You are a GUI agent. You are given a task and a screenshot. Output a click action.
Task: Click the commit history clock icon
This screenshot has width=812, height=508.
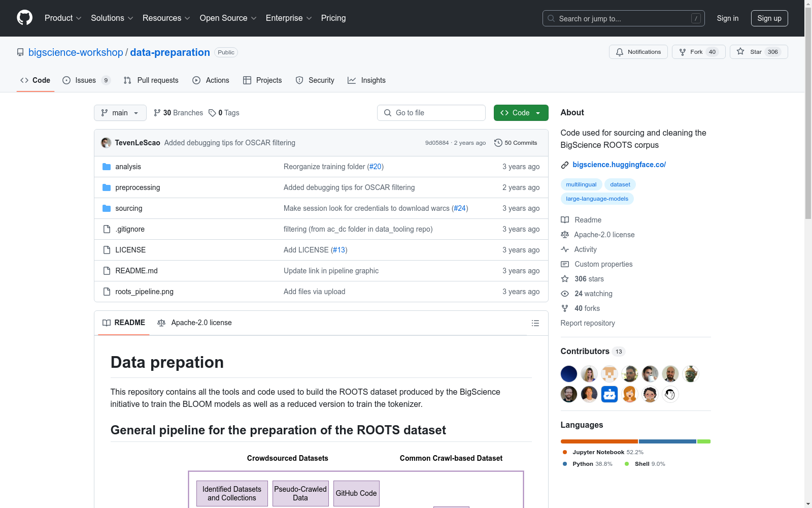pos(498,143)
